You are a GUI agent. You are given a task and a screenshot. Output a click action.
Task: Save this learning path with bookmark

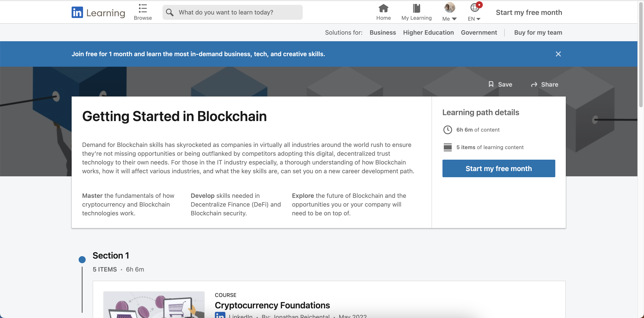point(500,84)
